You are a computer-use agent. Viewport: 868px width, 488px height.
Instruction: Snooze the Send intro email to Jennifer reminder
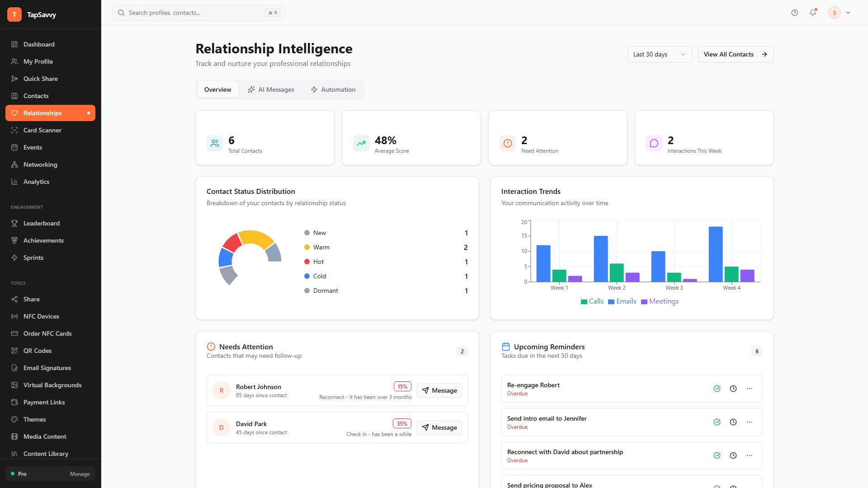point(733,422)
